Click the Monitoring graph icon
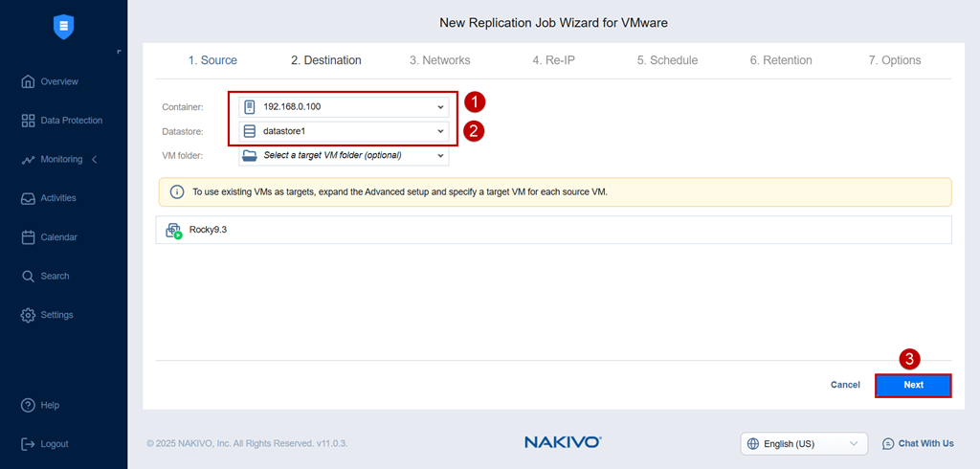The image size is (980, 469). coord(28,160)
